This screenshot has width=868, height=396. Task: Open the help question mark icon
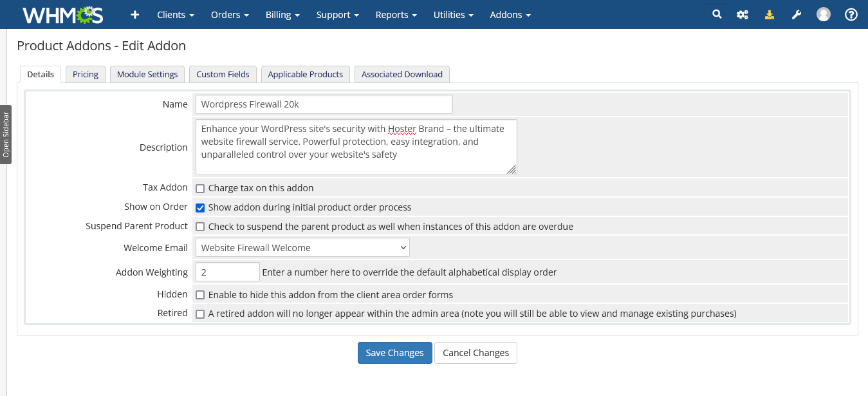pyautogui.click(x=851, y=14)
